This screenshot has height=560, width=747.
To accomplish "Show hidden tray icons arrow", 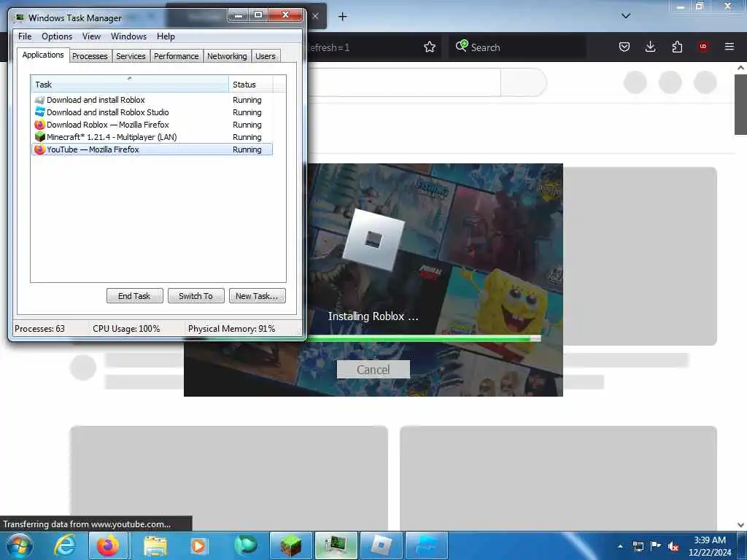I will pos(620,546).
